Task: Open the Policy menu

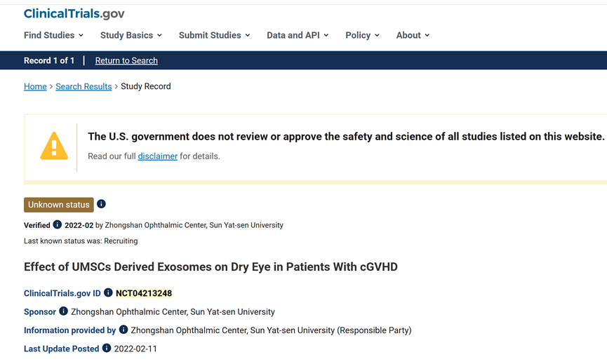Action: (x=362, y=35)
